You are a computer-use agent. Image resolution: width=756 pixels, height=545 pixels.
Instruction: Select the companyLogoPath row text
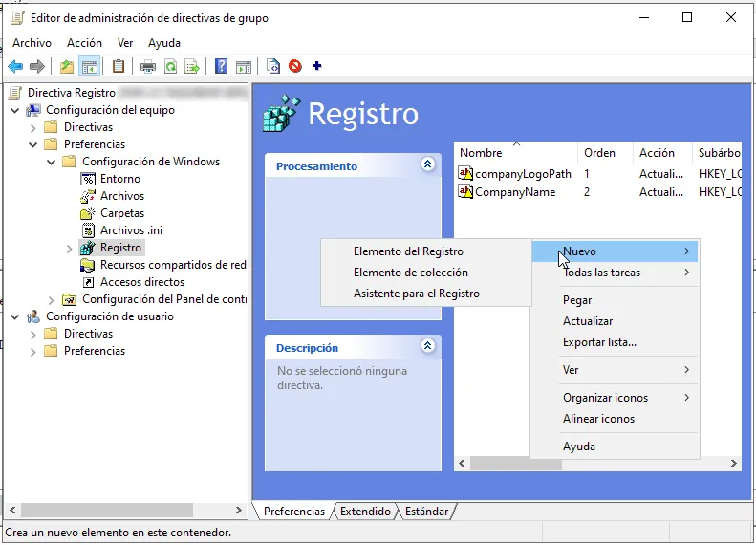tap(523, 174)
